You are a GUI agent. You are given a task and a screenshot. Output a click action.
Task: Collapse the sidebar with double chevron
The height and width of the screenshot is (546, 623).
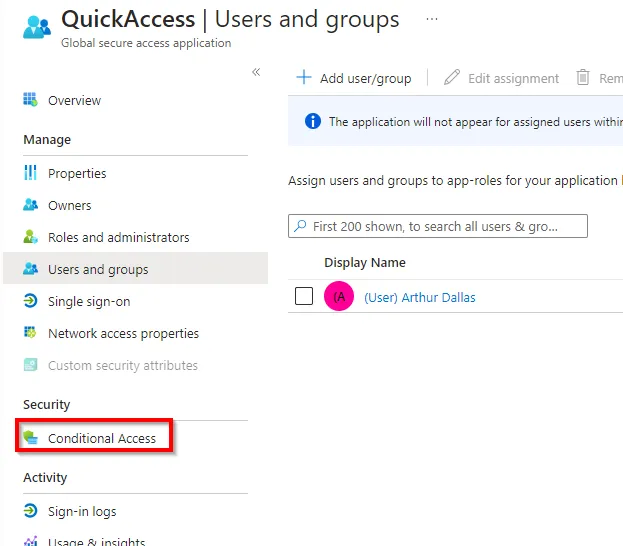[x=256, y=72]
